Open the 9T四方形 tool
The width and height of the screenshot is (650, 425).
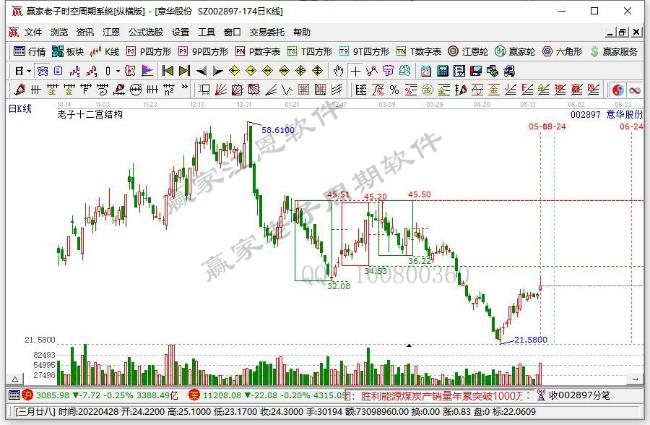coord(364,51)
